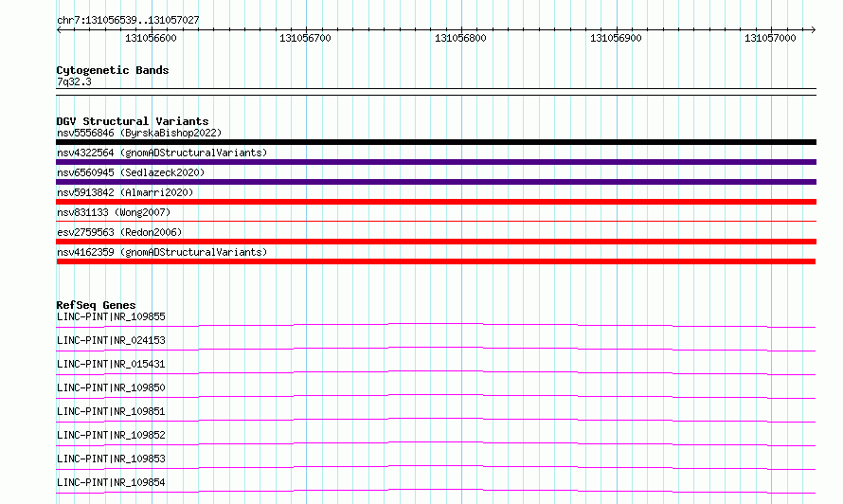843x504 pixels.
Task: Click the red nsv5913842 variant bar
Action: pyautogui.click(x=436, y=202)
